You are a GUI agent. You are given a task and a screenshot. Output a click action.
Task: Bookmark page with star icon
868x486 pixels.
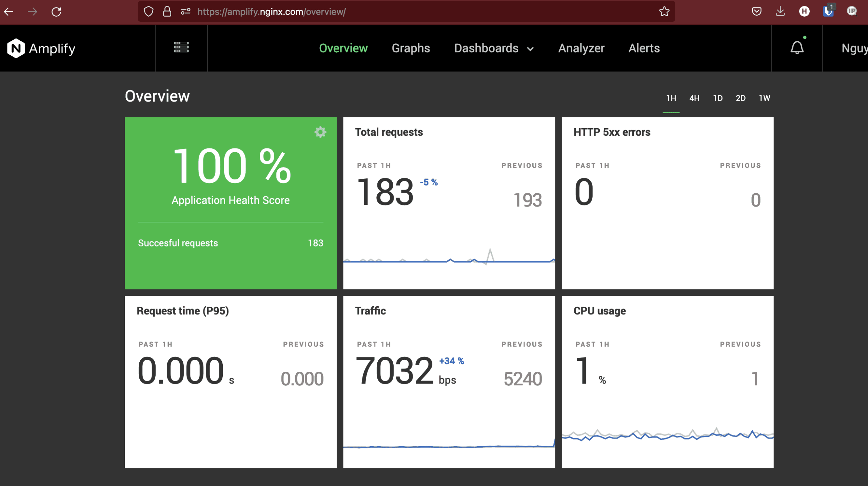[x=664, y=12]
